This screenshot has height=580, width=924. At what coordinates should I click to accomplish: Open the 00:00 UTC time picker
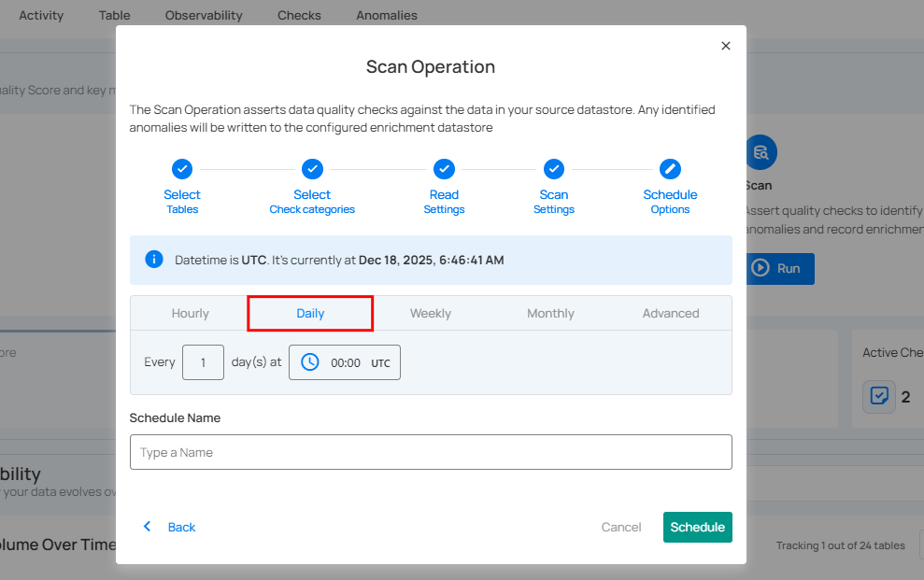[346, 362]
